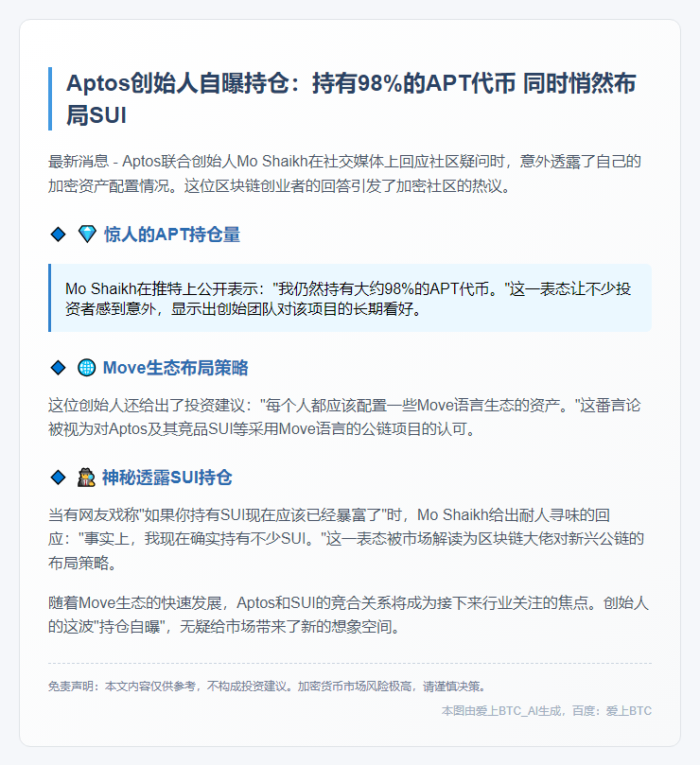Click the heading 神秘透露SUI持仓

(x=166, y=478)
